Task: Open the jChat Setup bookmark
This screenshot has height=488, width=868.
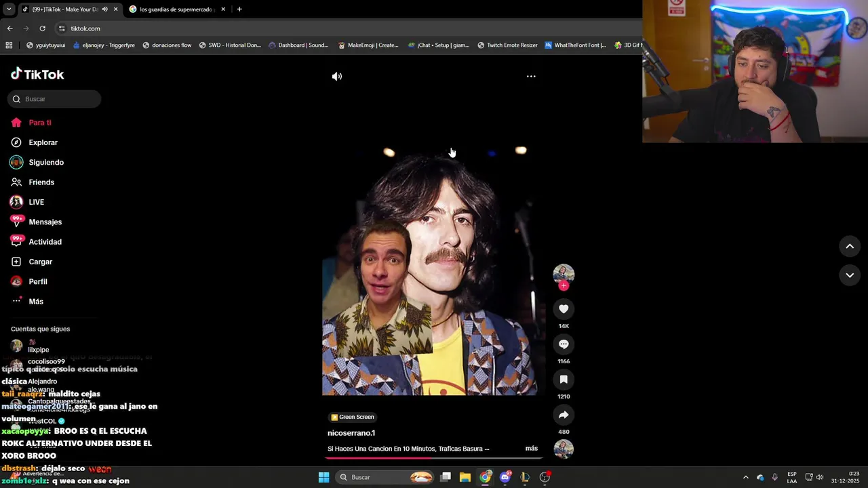Action: click(x=439, y=45)
